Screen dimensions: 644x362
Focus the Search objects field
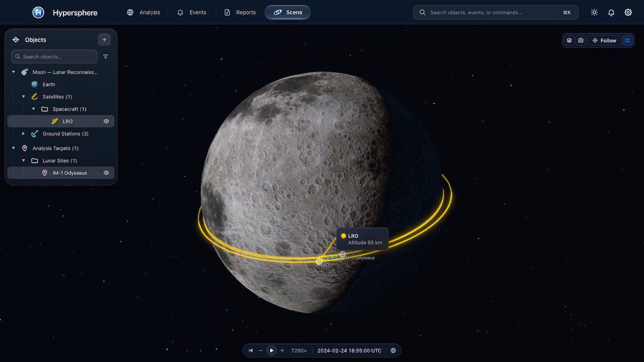[54, 57]
